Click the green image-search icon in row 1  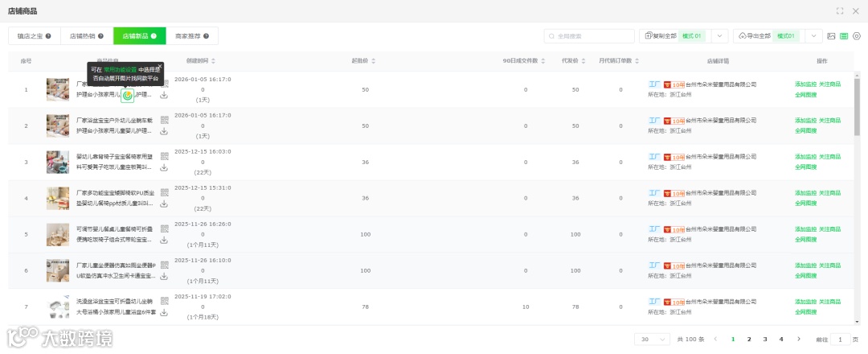pos(128,95)
